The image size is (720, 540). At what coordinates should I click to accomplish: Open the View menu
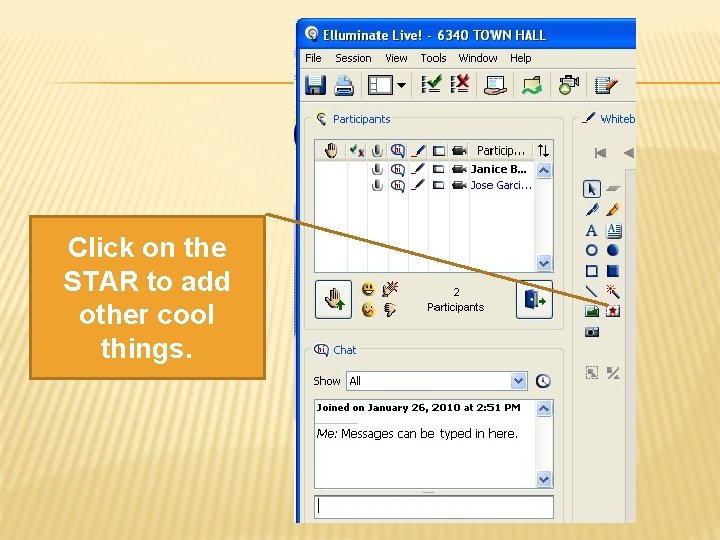coord(396,58)
